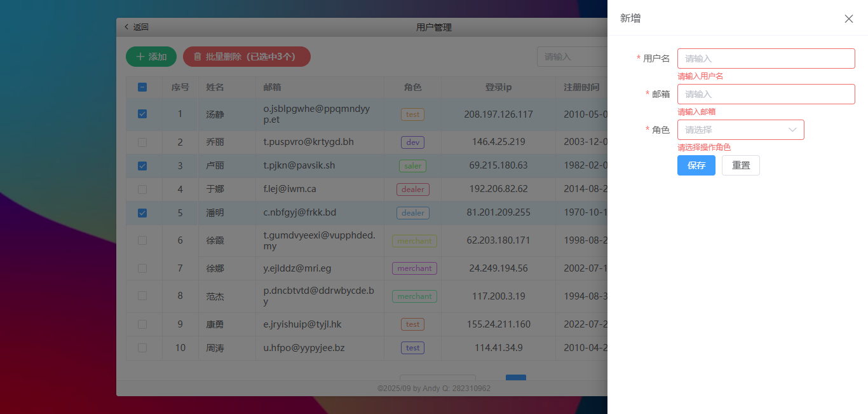Image resolution: width=868 pixels, height=414 pixels.
Task: Click the 重置 button to reset the form
Action: click(740, 165)
